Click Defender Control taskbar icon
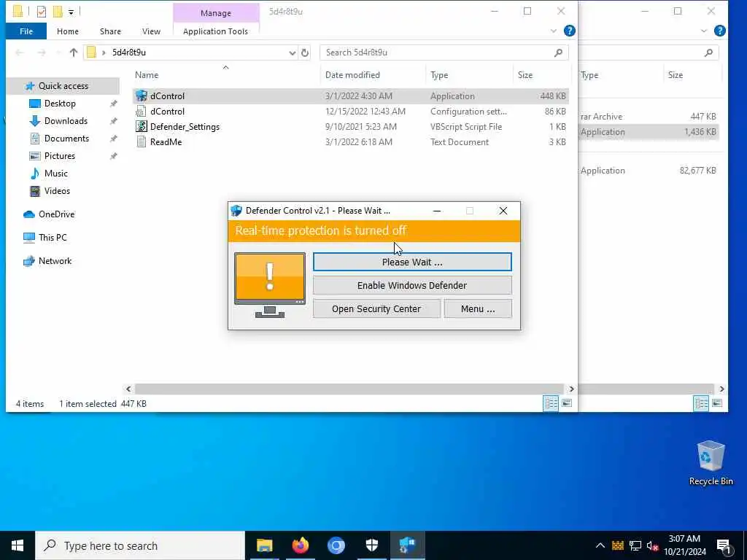Viewport: 747px width, 560px height. 407,545
